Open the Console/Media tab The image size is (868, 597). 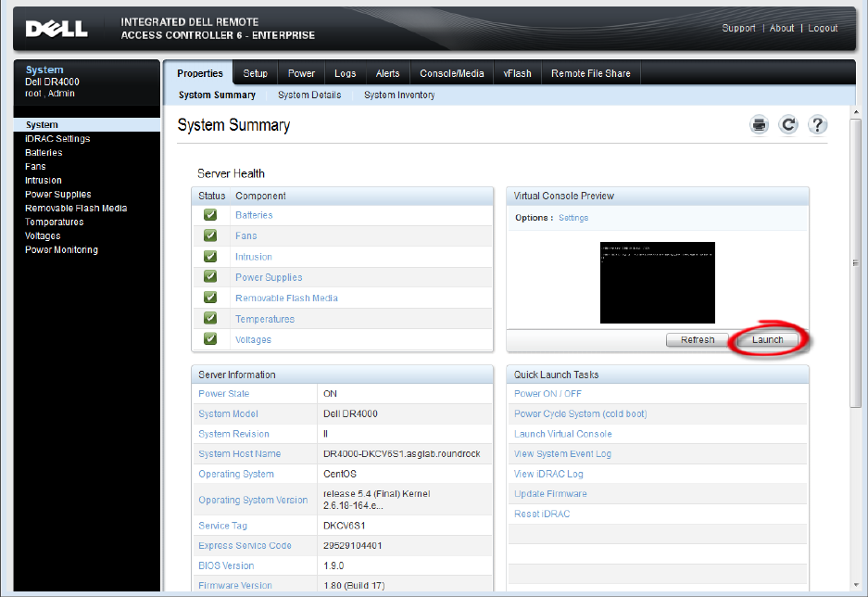tap(452, 73)
